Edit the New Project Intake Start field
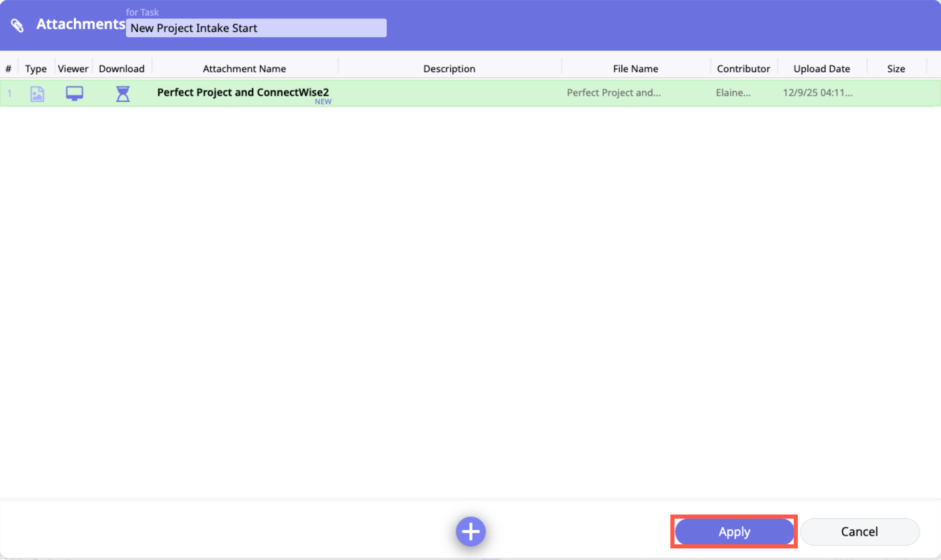The image size is (941, 560). point(256,28)
